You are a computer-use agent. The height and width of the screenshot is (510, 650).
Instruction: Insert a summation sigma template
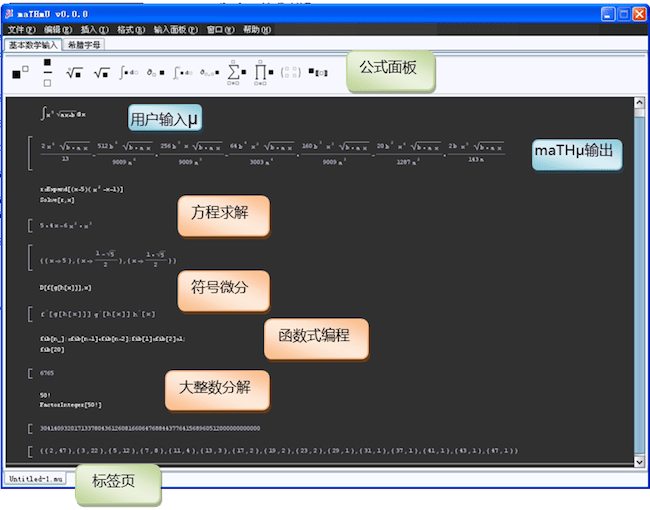(x=236, y=73)
